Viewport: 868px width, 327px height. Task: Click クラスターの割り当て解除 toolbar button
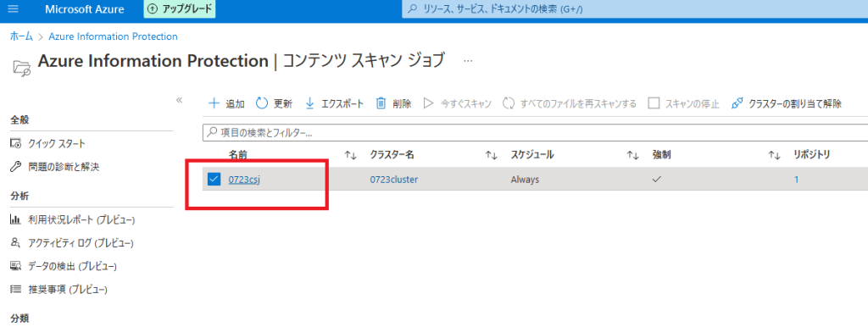(x=786, y=103)
